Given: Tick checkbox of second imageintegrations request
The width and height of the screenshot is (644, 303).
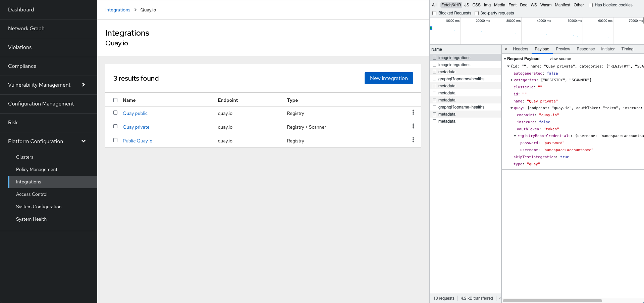Looking at the screenshot, I should tap(434, 65).
